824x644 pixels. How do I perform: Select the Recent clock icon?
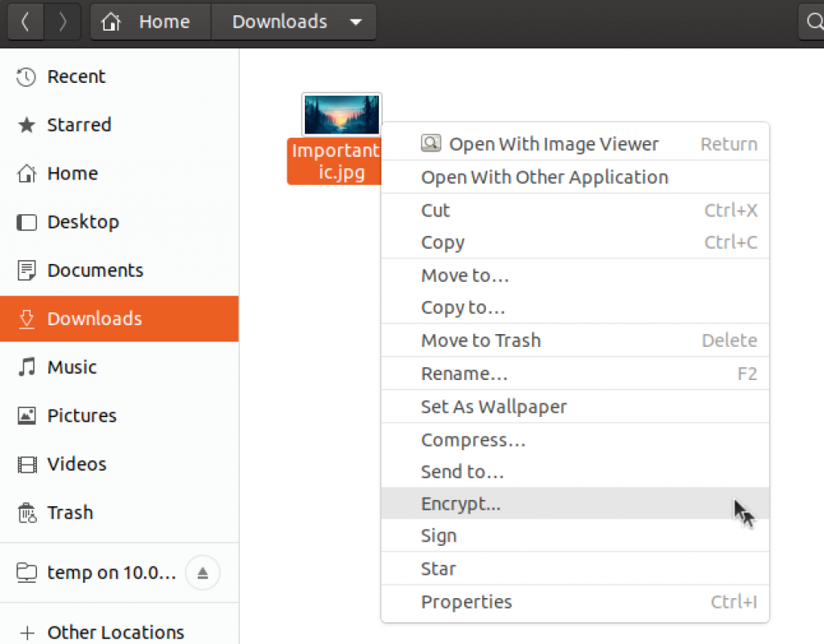click(26, 76)
